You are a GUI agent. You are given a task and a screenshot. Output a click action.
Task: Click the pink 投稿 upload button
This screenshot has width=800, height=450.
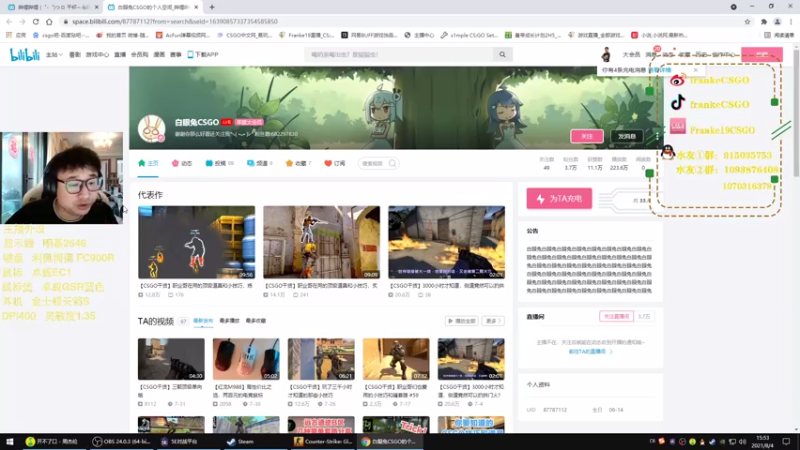coord(762,55)
